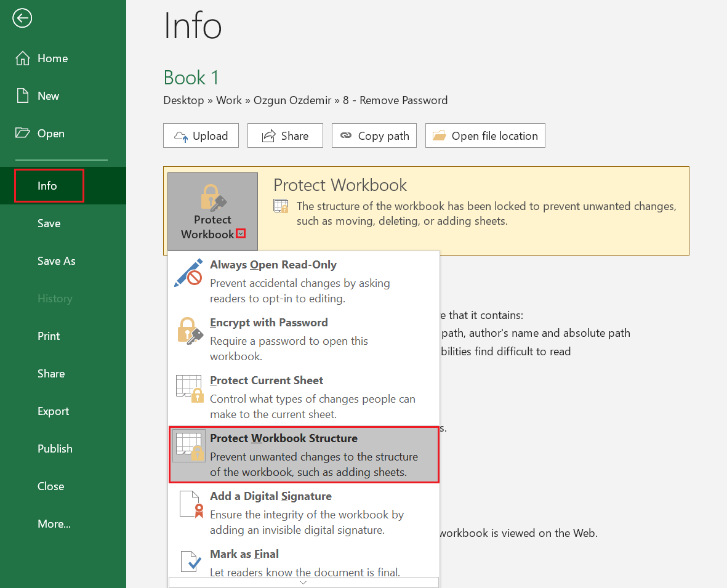The image size is (727, 588).
Task: Click the Copy path button
Action: 374,136
